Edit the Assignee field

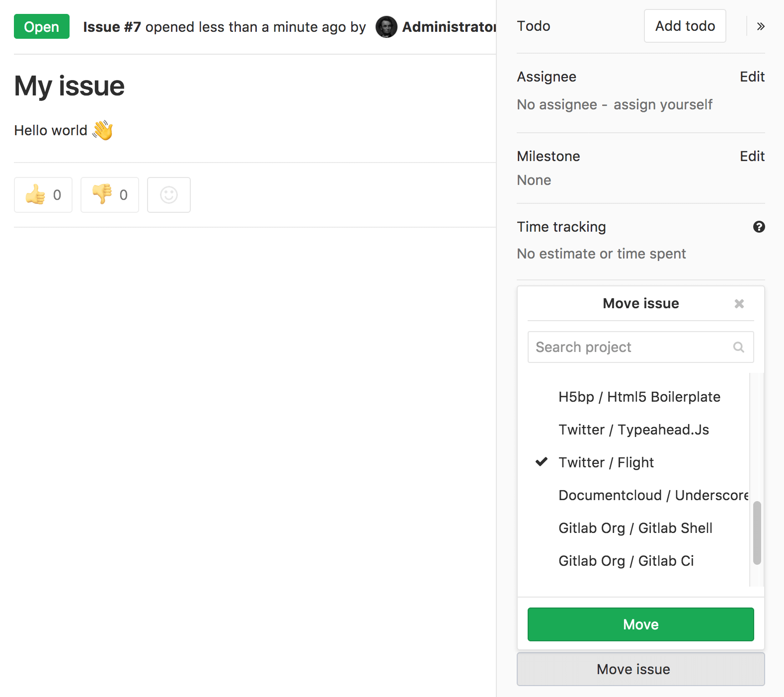click(752, 77)
